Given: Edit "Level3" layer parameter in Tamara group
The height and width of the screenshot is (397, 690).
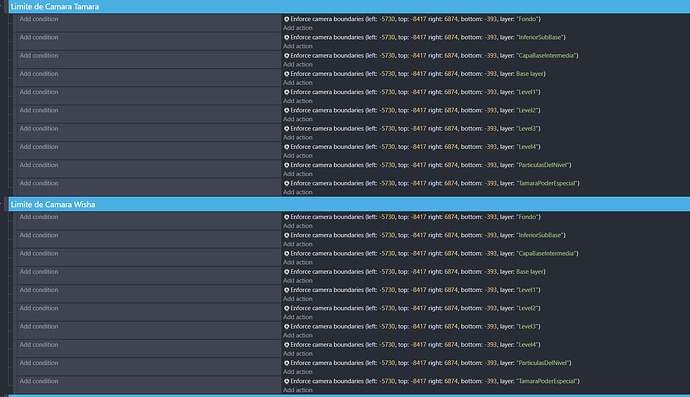Looking at the screenshot, I should point(527,129).
